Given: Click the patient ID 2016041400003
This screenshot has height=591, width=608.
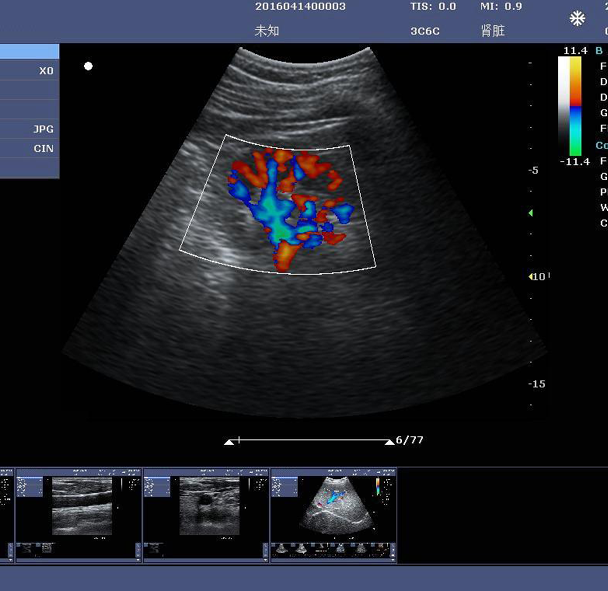Looking at the screenshot, I should [300, 7].
